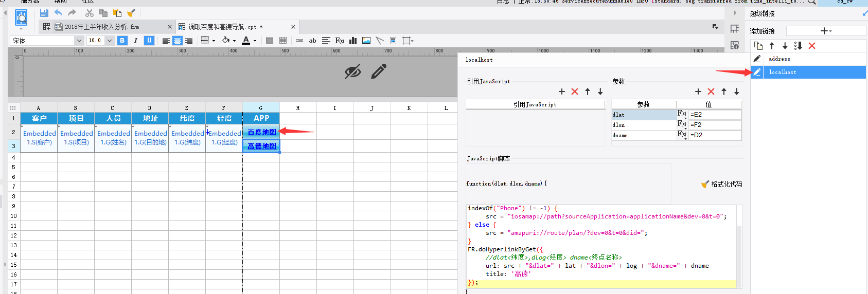This screenshot has width=868, height=294.
Task: Toggle Bold formatting
Action: [122, 41]
